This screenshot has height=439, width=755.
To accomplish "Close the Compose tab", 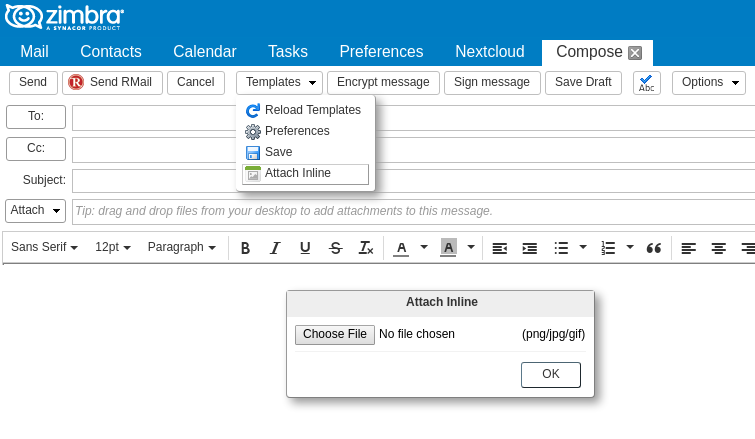I will [635, 53].
